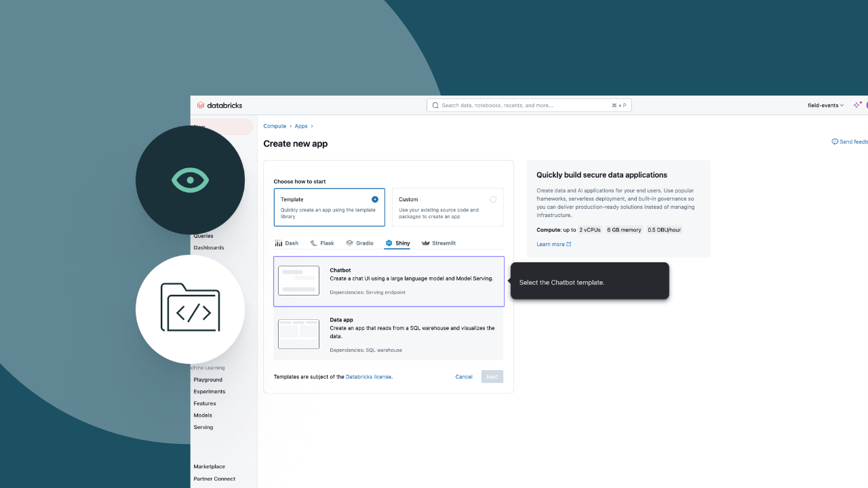
Task: Select the Template radio button
Action: point(375,199)
